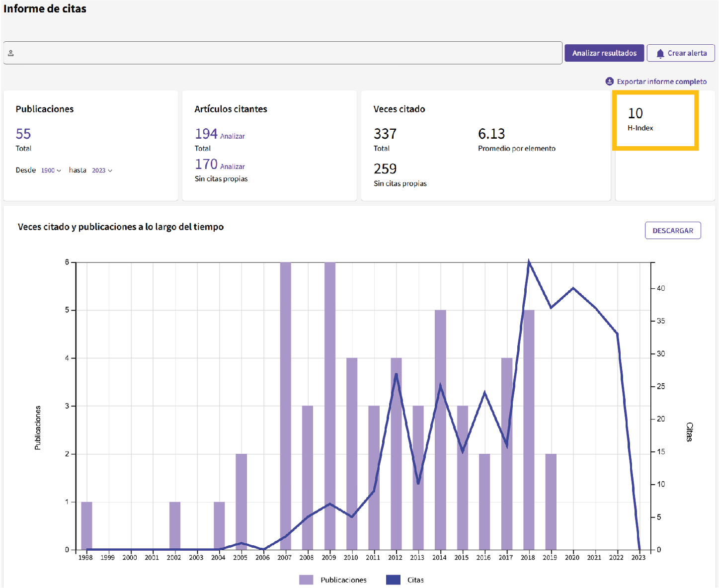Click the person icon in search field
719x588 pixels.
point(11,53)
